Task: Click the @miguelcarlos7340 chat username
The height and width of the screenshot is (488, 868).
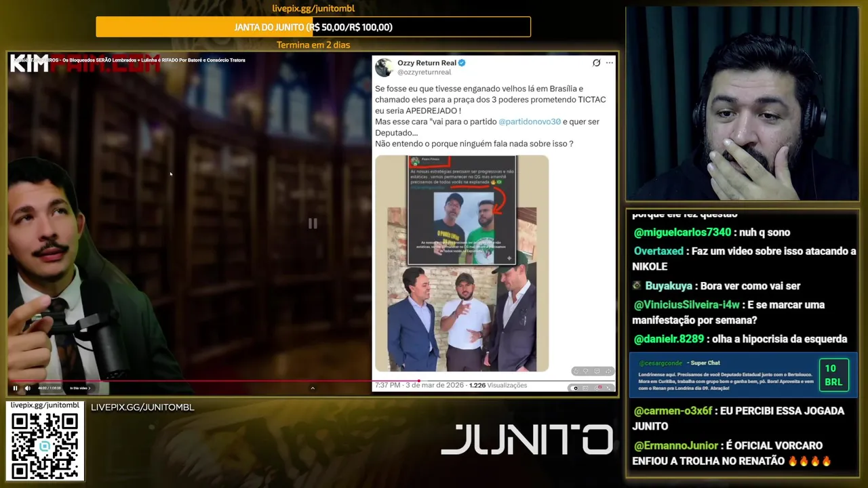Action: tap(682, 232)
